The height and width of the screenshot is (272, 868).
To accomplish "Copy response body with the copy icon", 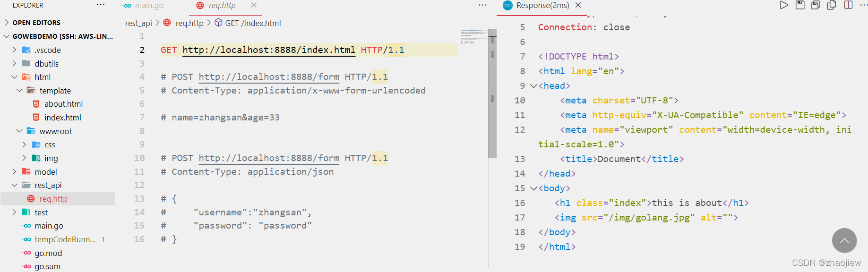I will (832, 5).
